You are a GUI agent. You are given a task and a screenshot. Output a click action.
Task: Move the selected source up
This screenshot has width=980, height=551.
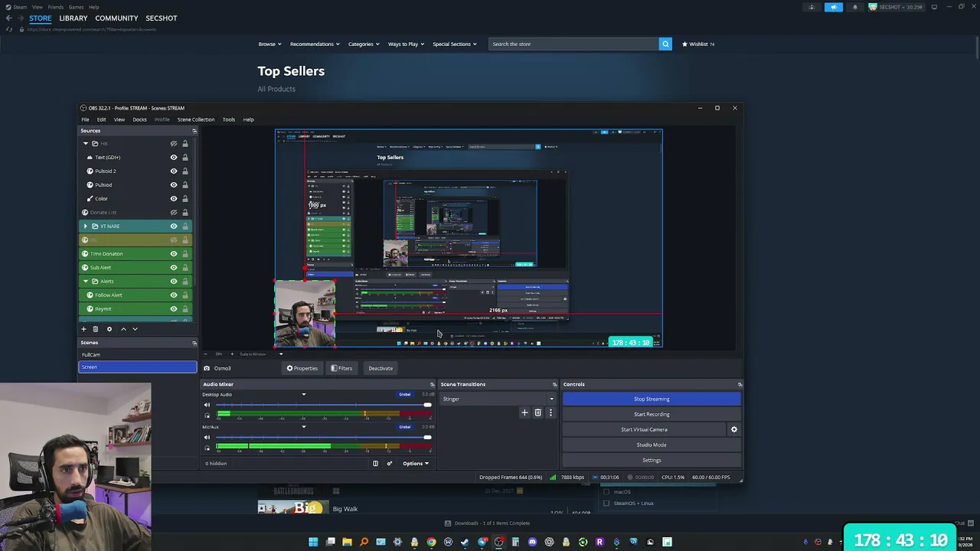[123, 329]
